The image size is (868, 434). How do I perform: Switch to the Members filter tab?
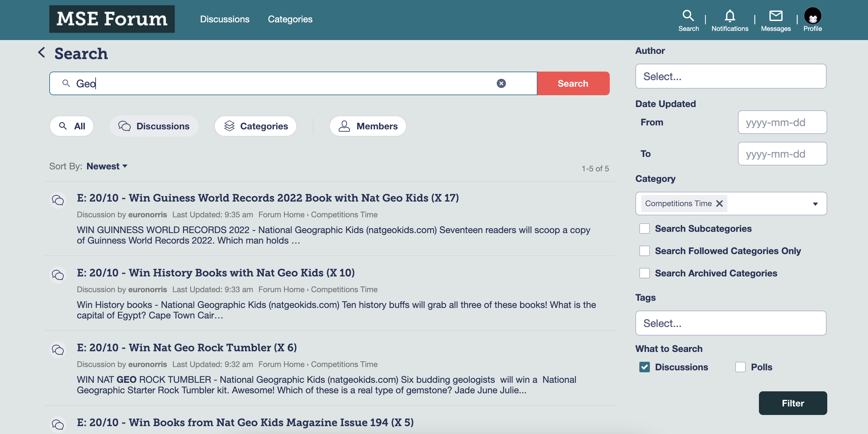click(368, 126)
